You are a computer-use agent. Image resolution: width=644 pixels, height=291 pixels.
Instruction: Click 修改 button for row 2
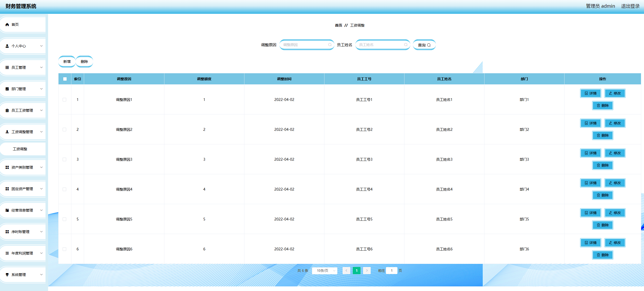[x=615, y=123]
